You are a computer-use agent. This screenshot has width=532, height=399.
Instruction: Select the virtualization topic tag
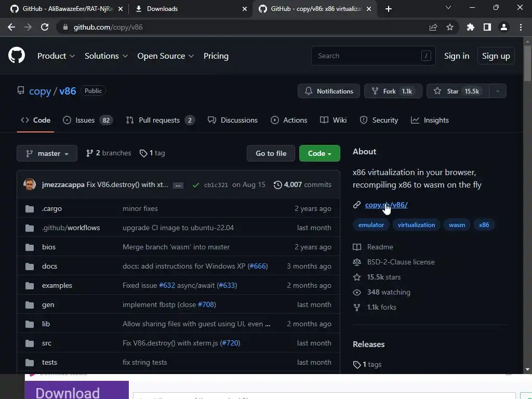coord(416,225)
